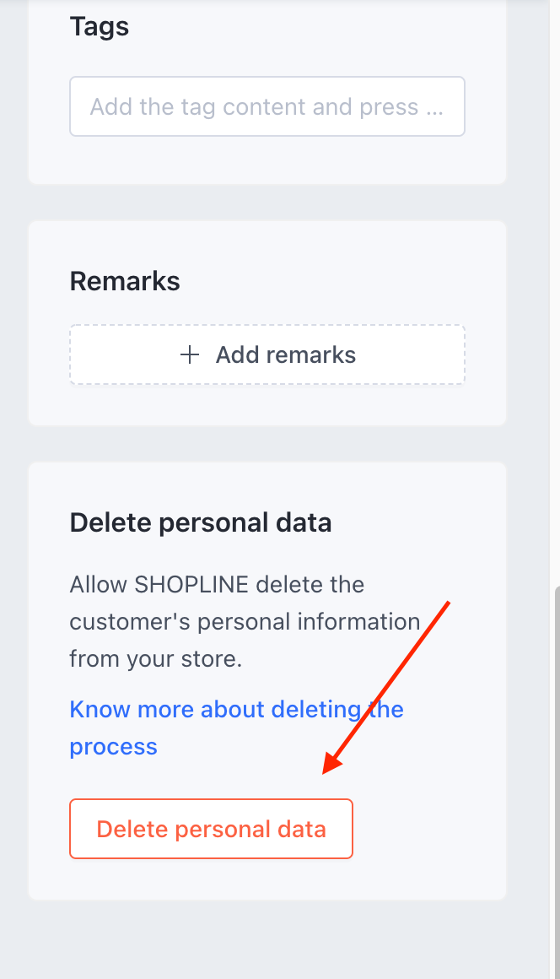Screen dimensions: 560x979
Task: Click the plus icon in Add remarks
Action: pos(190,355)
